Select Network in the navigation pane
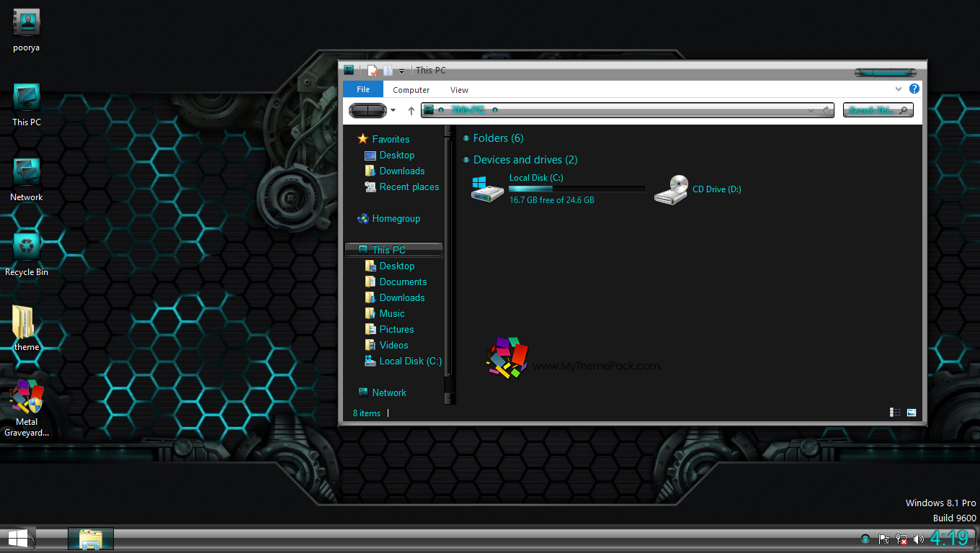Image resolution: width=980 pixels, height=553 pixels. (x=389, y=392)
